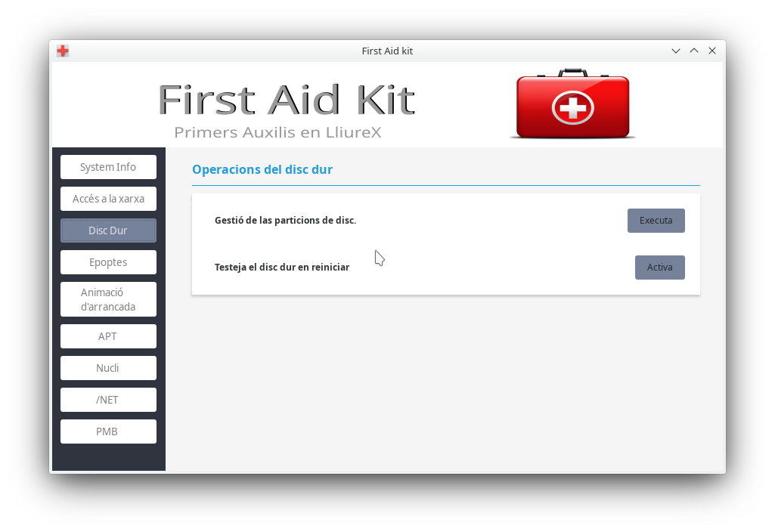Minimize the First Aid kit window
This screenshot has width=775, height=532.
[x=676, y=51]
